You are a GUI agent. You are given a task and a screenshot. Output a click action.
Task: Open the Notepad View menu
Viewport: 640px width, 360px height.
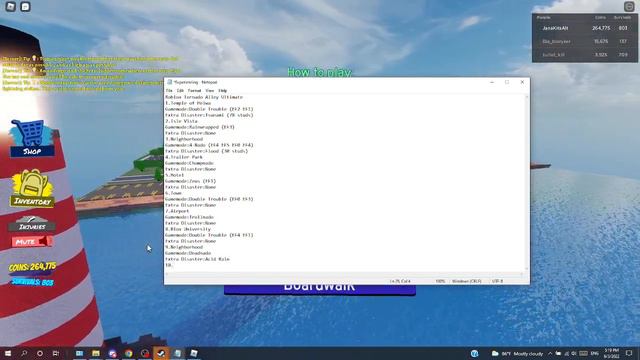209,91
